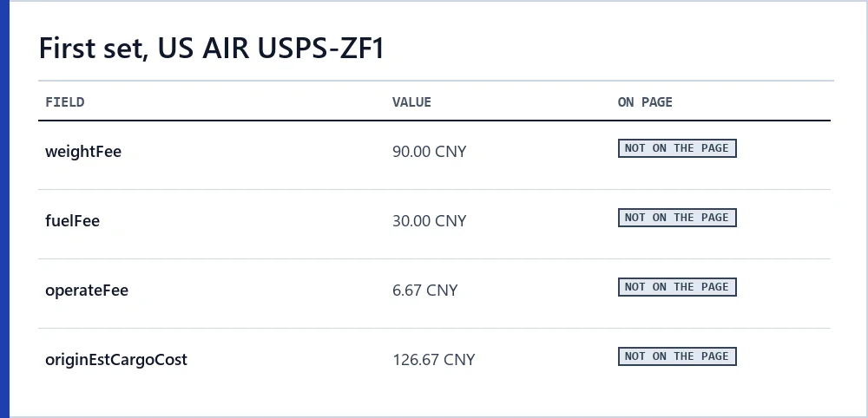Image resolution: width=868 pixels, height=418 pixels.
Task: Click fuelFee's NOT ON THE PAGE badge
Action: 677,218
